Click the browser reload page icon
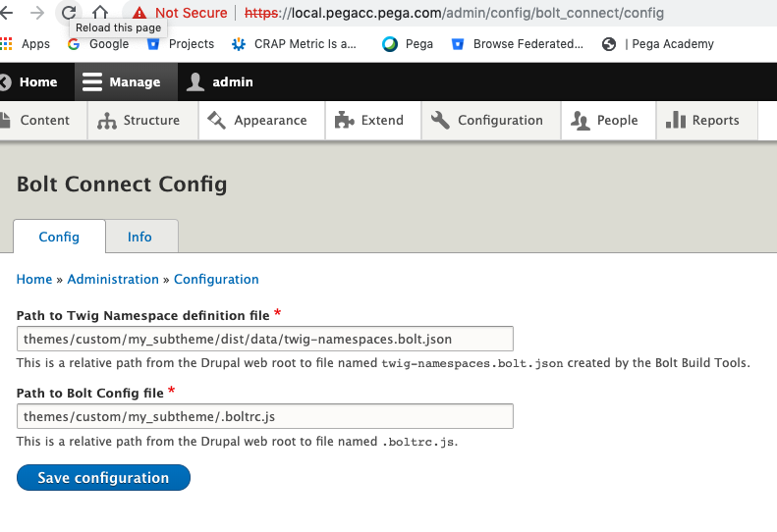This screenshot has width=777, height=532. (69, 13)
